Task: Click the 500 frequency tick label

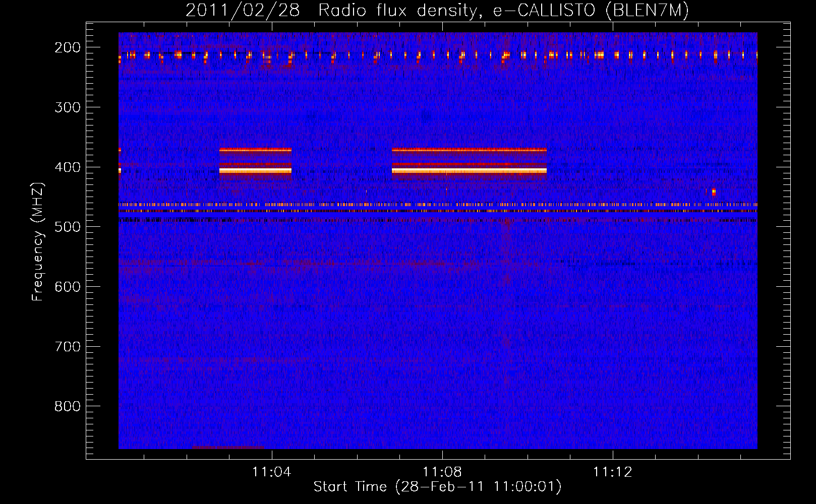Action: pyautogui.click(x=68, y=227)
